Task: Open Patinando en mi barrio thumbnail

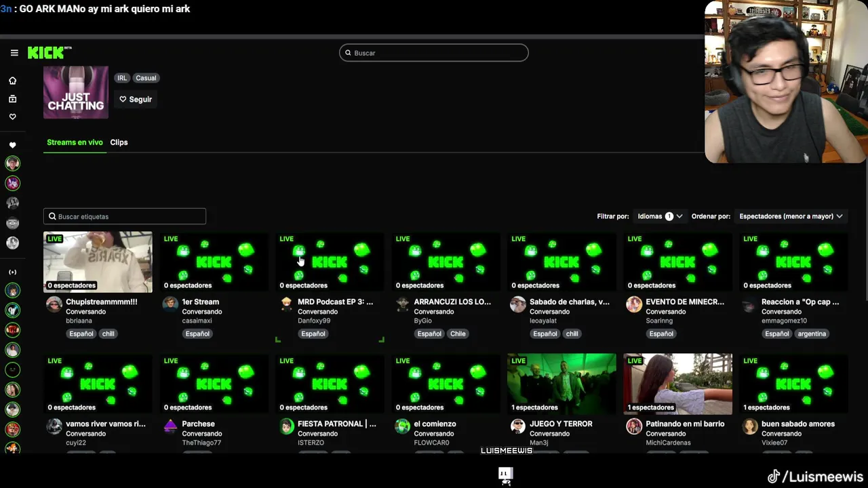Action: [x=677, y=384]
